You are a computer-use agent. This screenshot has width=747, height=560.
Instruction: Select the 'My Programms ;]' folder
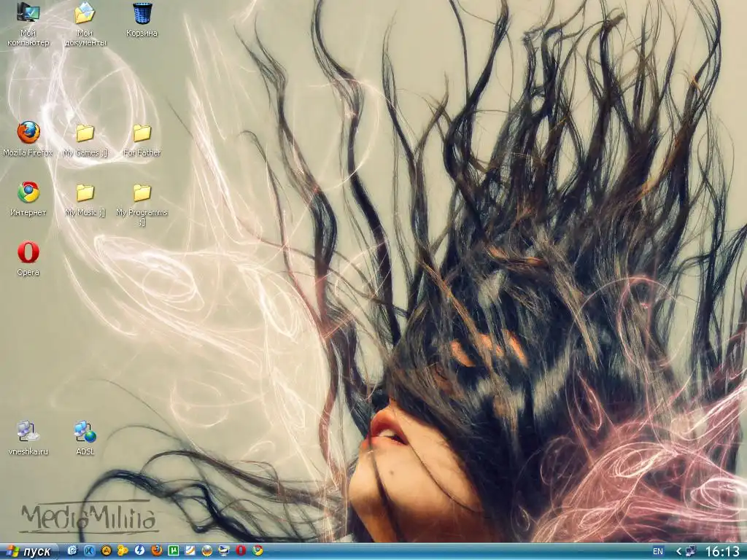(x=142, y=192)
